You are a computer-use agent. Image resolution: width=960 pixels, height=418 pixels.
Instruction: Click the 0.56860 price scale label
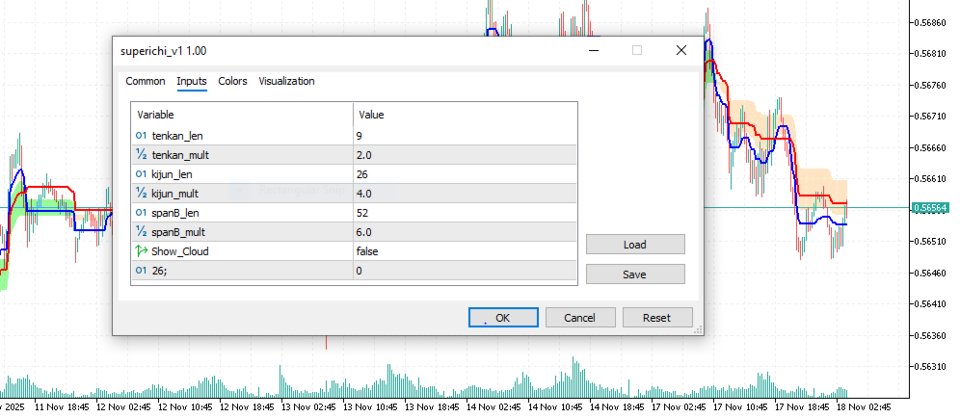pyautogui.click(x=929, y=23)
